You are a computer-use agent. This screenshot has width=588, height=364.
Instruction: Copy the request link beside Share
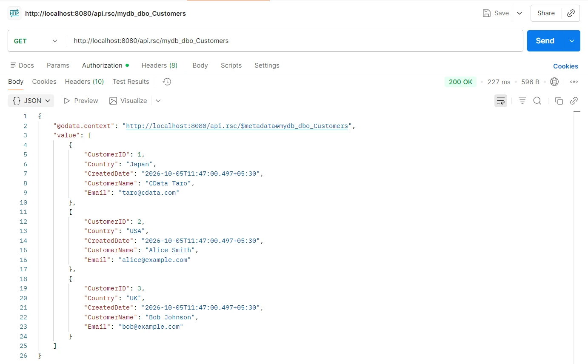pyautogui.click(x=571, y=13)
